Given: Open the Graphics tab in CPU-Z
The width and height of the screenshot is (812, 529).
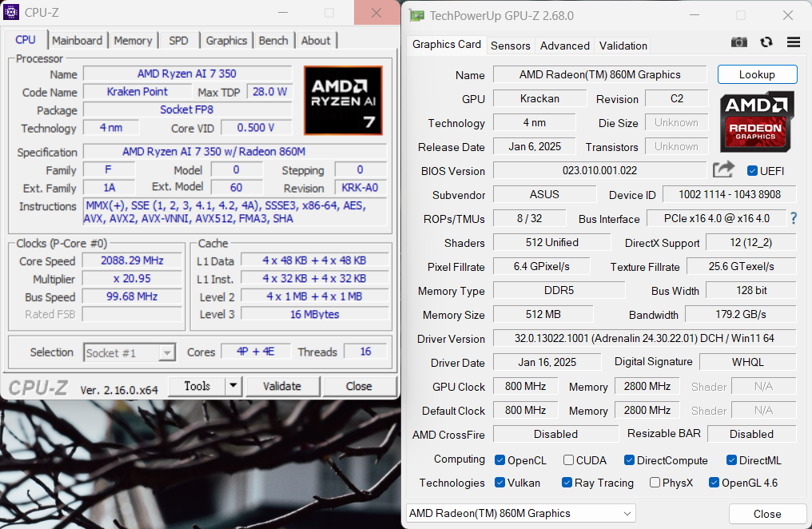Looking at the screenshot, I should pyautogui.click(x=226, y=41).
